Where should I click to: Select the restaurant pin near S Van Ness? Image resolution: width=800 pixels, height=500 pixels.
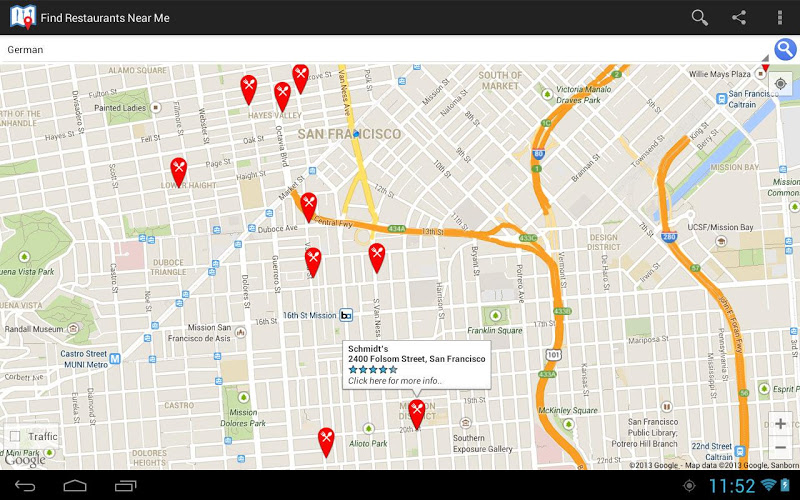[x=377, y=258]
